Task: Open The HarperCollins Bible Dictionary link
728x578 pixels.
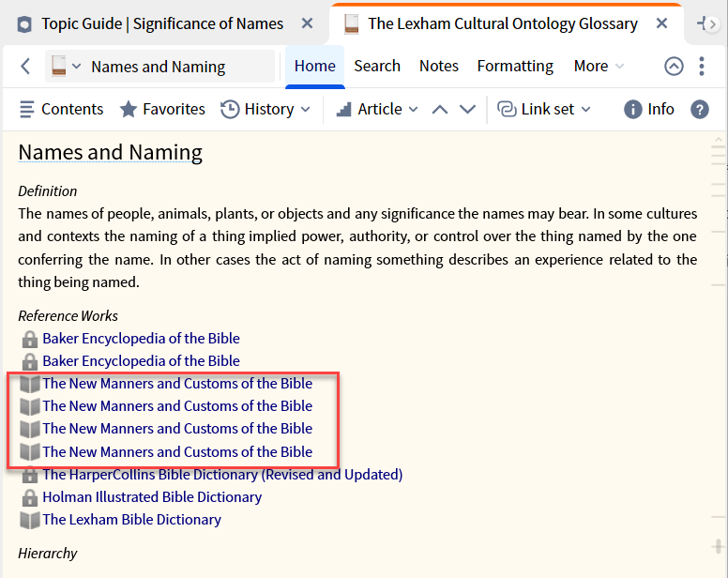Action: click(x=222, y=474)
